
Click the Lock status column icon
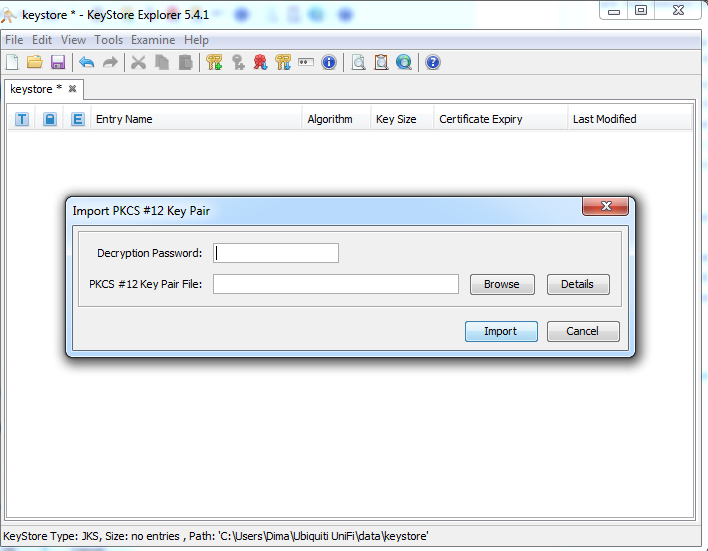[x=50, y=119]
